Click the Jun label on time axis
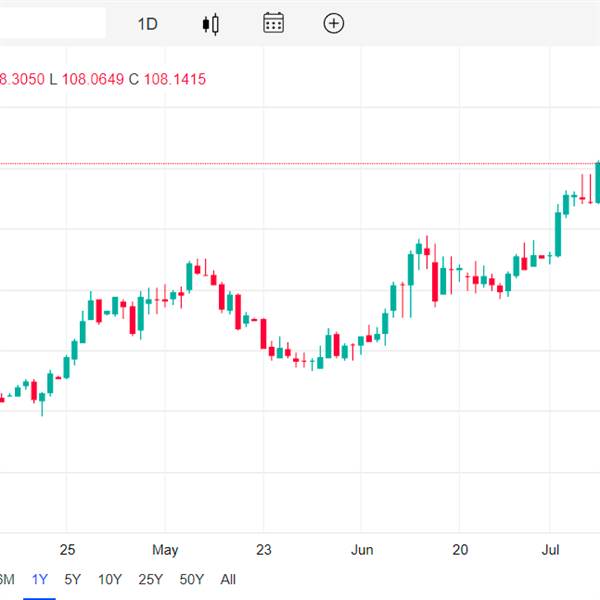This screenshot has height=600, width=600. coord(362,550)
